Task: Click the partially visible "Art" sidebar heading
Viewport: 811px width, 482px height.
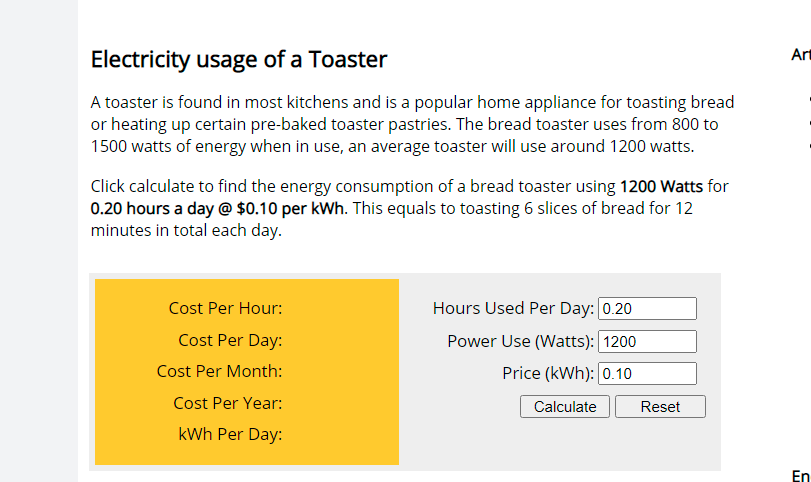Action: tap(800, 55)
